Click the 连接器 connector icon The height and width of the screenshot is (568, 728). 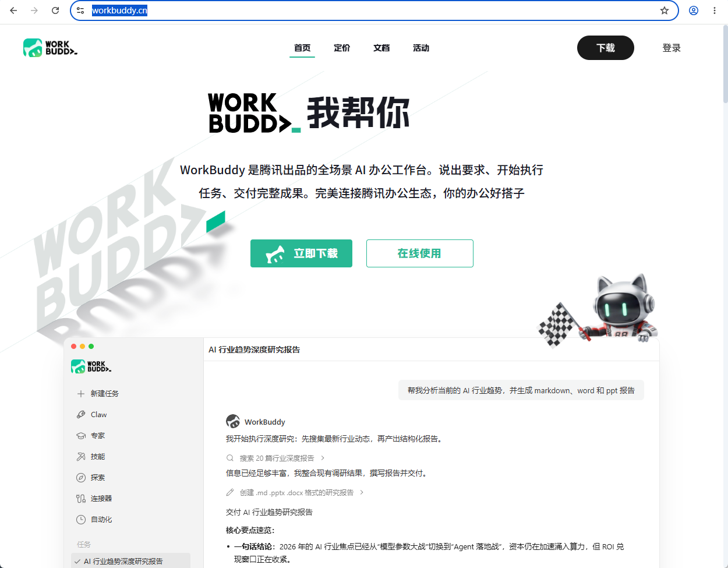click(x=81, y=499)
